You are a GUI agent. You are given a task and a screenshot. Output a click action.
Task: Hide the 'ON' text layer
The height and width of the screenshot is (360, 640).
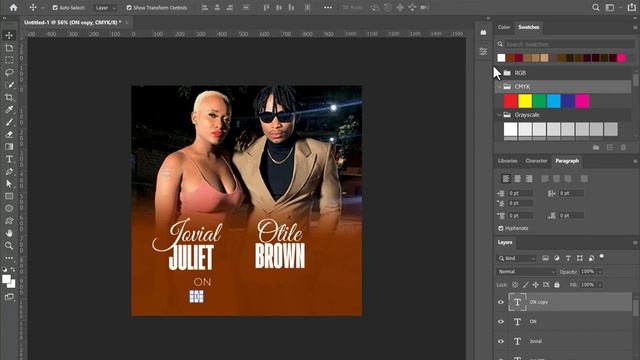501,322
